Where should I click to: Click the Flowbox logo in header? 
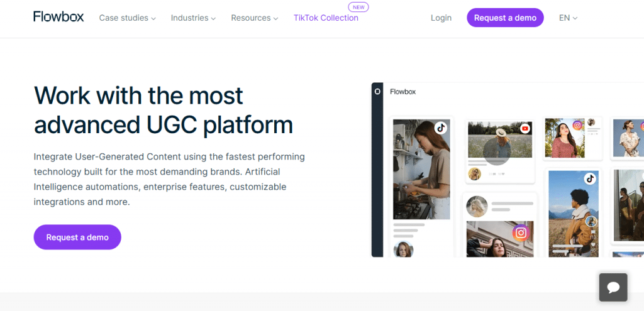point(58,18)
